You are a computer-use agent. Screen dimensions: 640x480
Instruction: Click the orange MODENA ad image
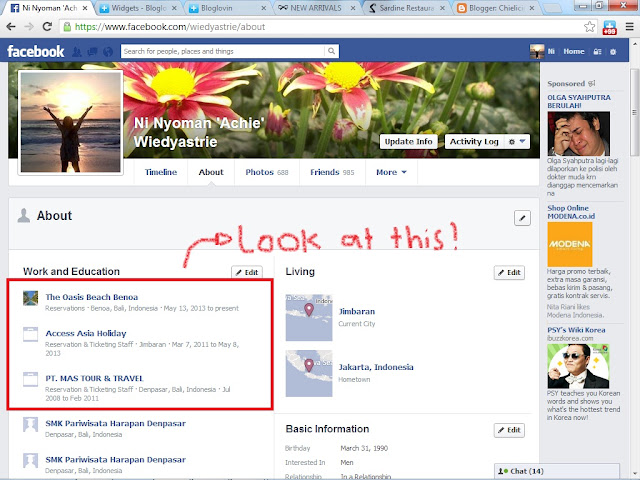[x=570, y=244]
